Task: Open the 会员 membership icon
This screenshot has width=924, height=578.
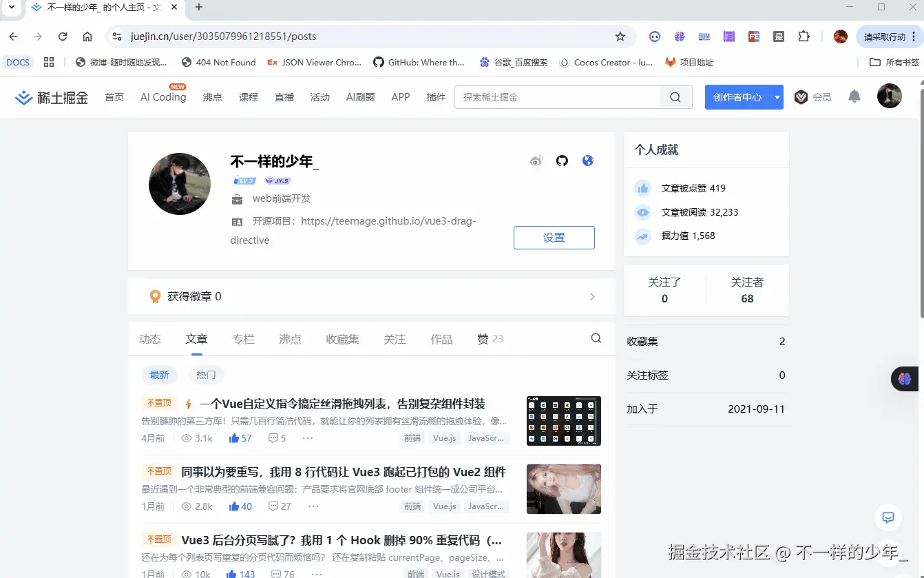Action: pyautogui.click(x=813, y=97)
